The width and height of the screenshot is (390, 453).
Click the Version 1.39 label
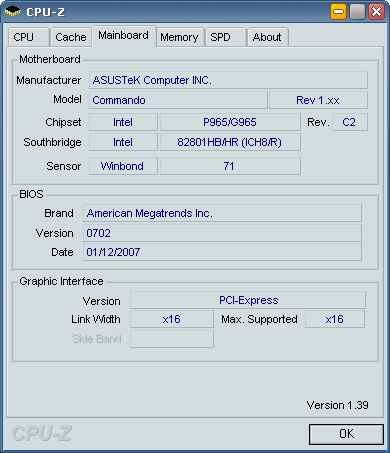point(337,405)
